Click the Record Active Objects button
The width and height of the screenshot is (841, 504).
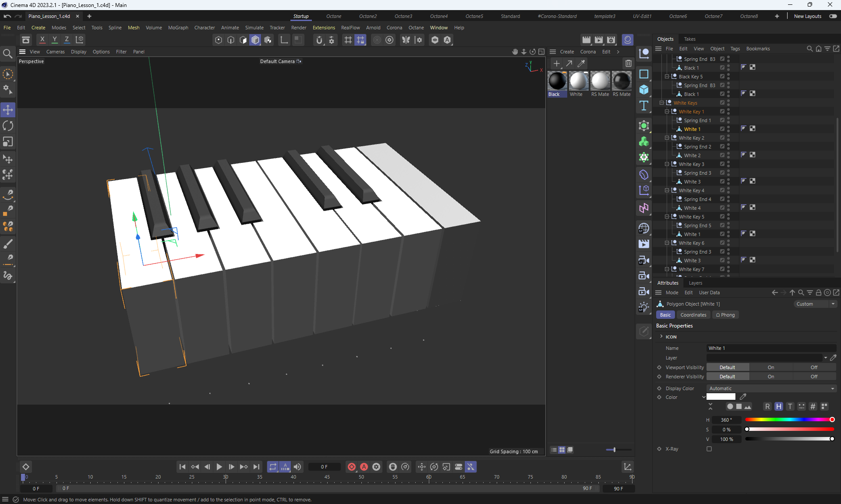(351, 467)
